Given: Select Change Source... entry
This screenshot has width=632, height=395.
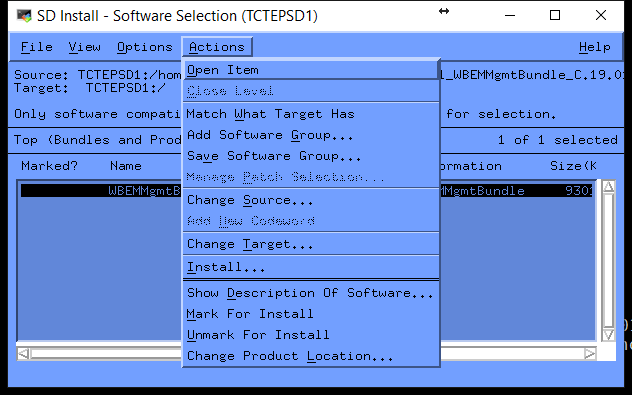Looking at the screenshot, I should (310, 200).
